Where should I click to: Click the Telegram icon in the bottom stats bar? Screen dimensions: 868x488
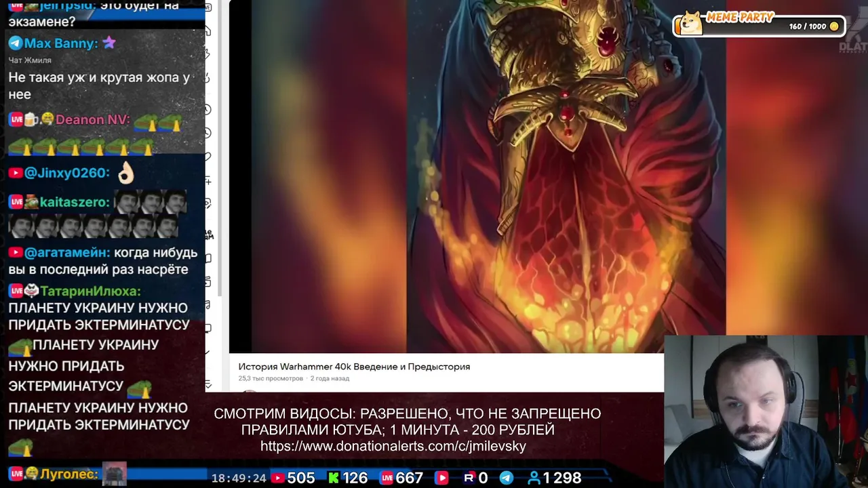point(507,478)
